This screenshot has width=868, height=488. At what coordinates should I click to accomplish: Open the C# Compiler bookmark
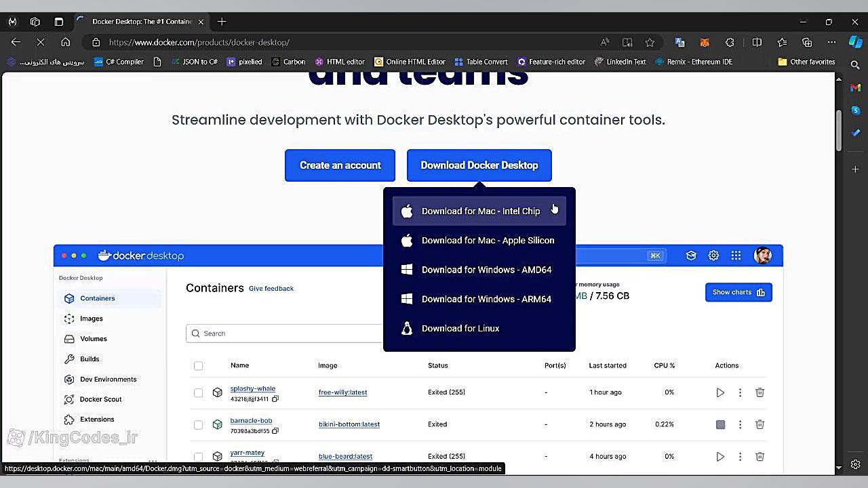point(119,62)
